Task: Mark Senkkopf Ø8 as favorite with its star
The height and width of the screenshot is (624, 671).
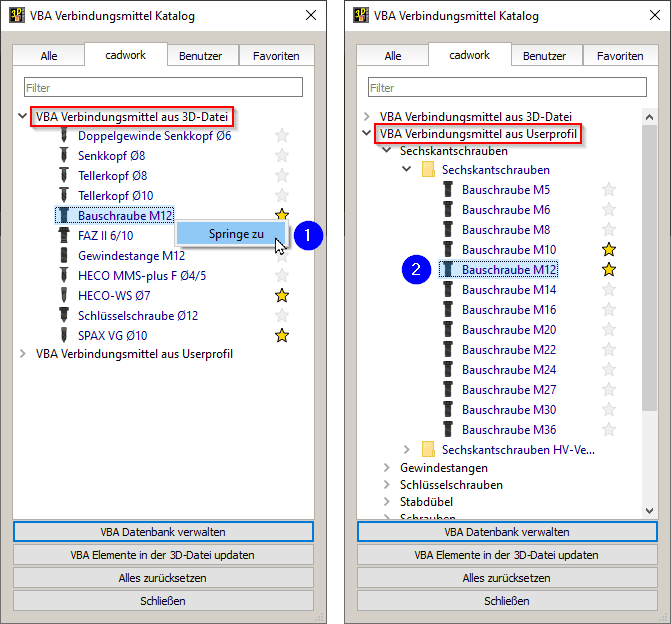Action: coord(282,155)
